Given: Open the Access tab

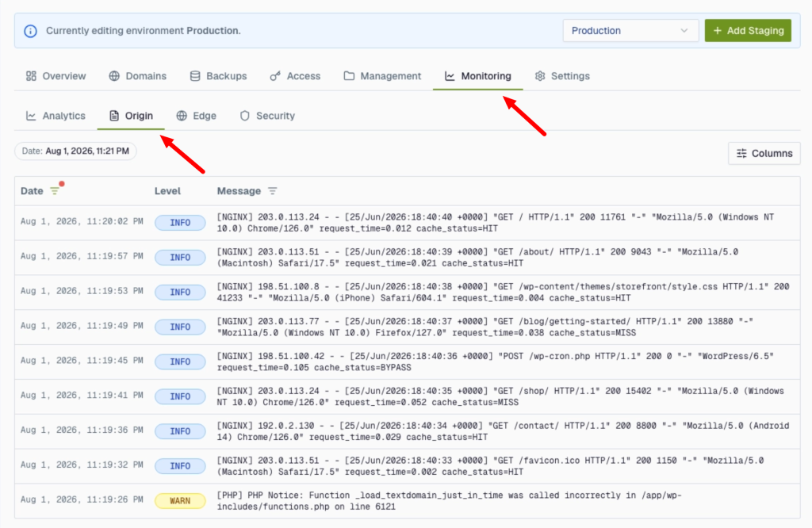Looking at the screenshot, I should click(295, 76).
